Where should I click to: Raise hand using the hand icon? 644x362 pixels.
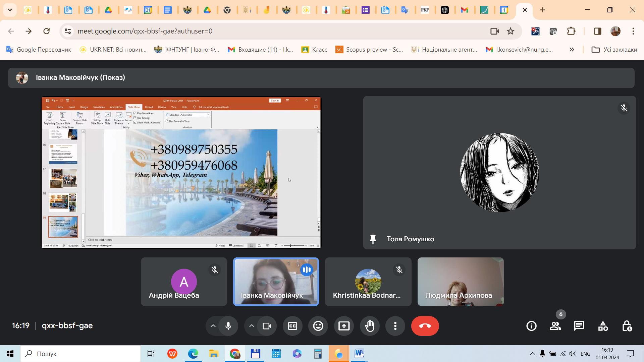(x=370, y=326)
